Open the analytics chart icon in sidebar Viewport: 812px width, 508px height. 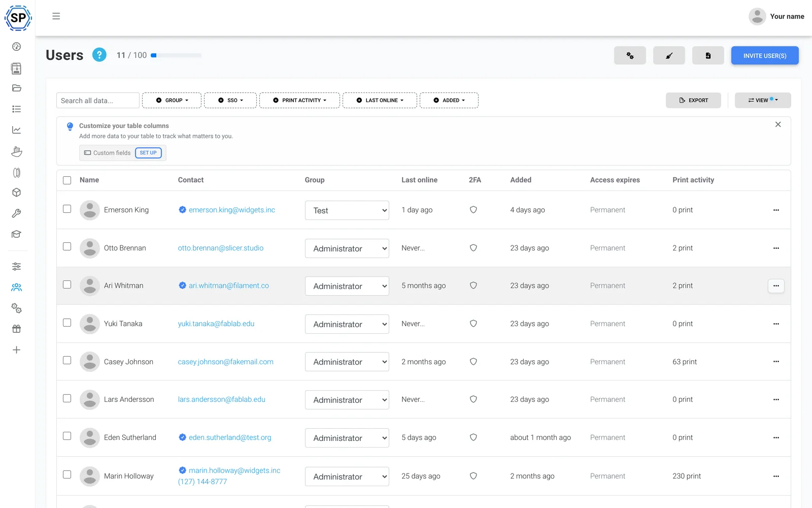coord(17,130)
